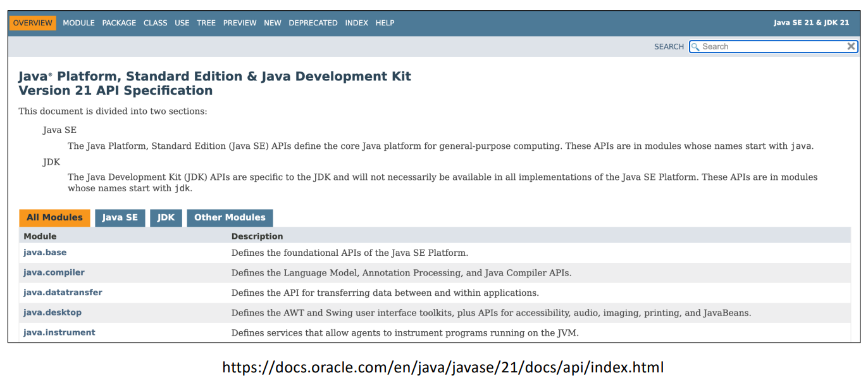Open the OVERVIEW navigation item
868x380 pixels.
tap(33, 23)
